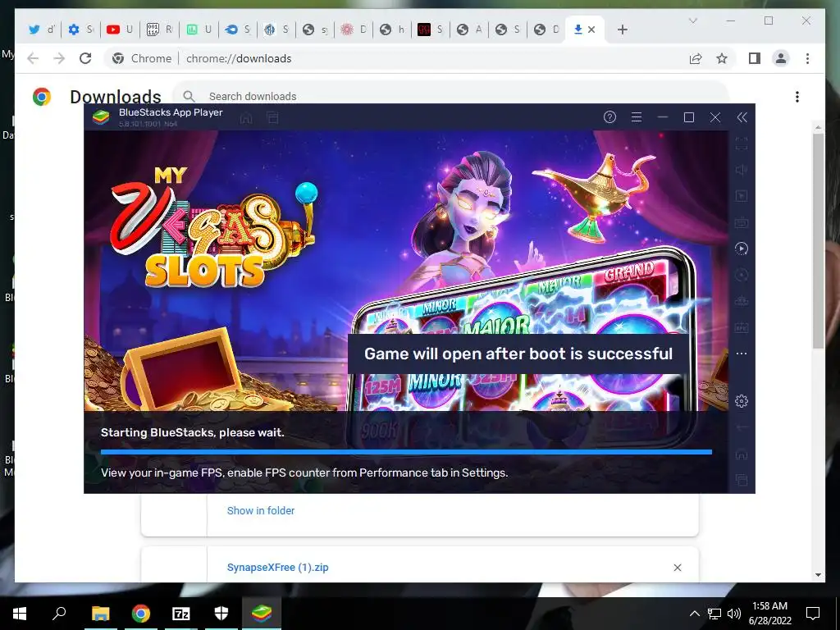Screen dimensions: 840x630
Task: Open Chrome profile avatar menu
Action: (781, 58)
